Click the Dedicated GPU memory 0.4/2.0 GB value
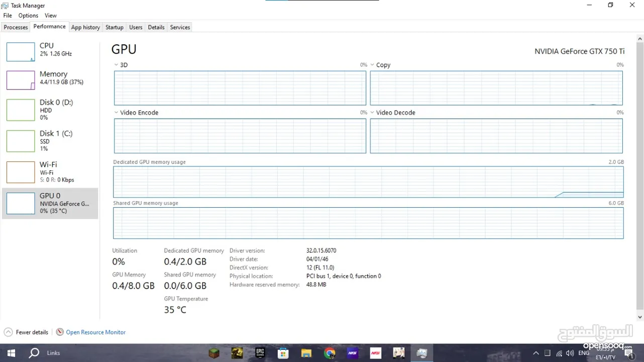Screen dimensions: 644x362 (185, 261)
